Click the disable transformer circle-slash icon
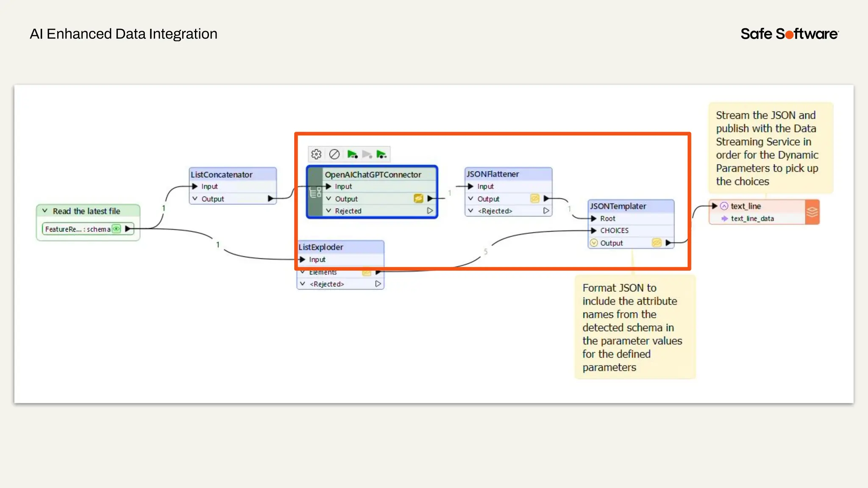868x488 pixels. [x=334, y=154]
